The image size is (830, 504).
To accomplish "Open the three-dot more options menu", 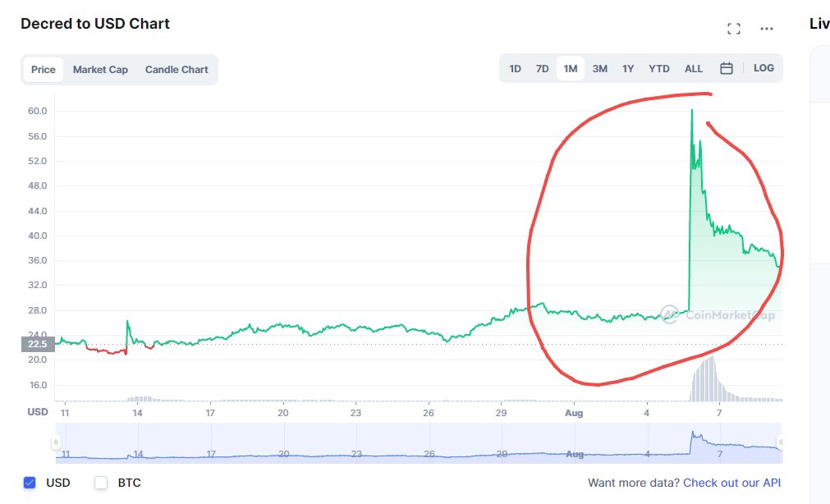I will pos(767,29).
